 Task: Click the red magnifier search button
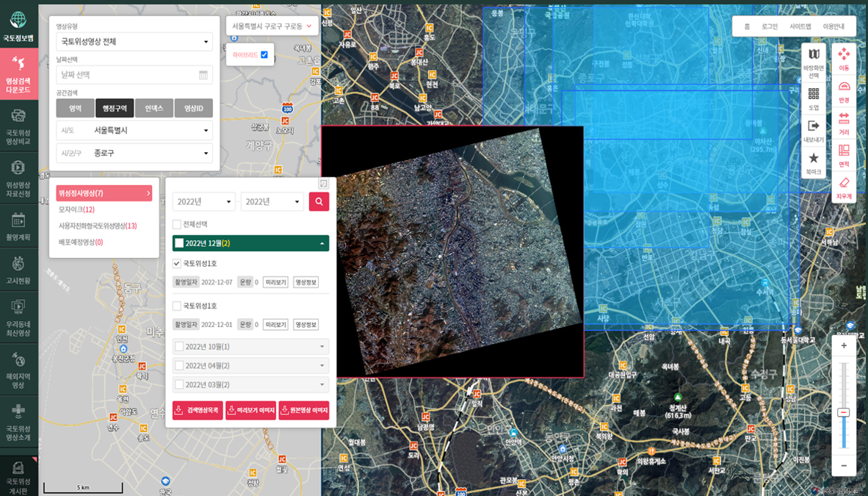coord(319,202)
